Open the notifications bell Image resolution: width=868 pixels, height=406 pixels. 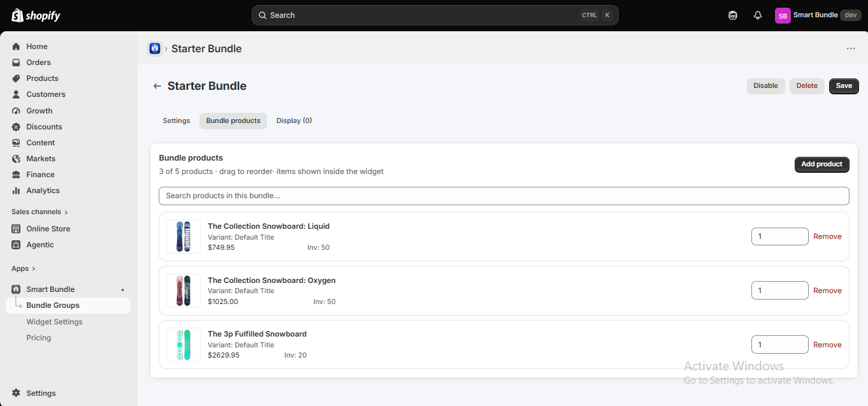[x=758, y=15]
